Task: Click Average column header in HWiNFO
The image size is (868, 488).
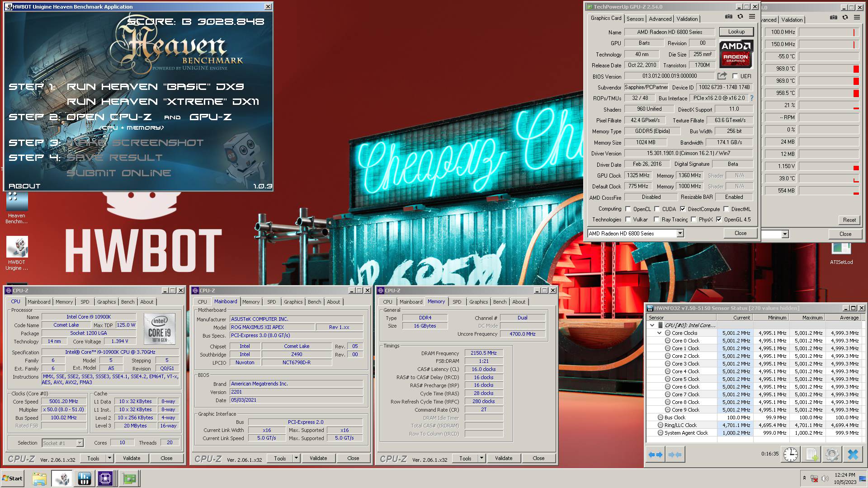Action: [843, 318]
